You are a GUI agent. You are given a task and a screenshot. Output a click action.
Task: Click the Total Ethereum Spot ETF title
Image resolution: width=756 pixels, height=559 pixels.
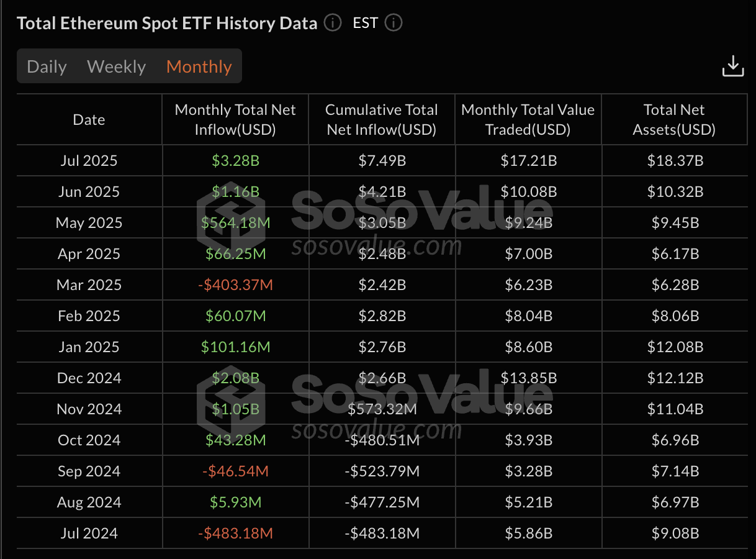coord(167,24)
